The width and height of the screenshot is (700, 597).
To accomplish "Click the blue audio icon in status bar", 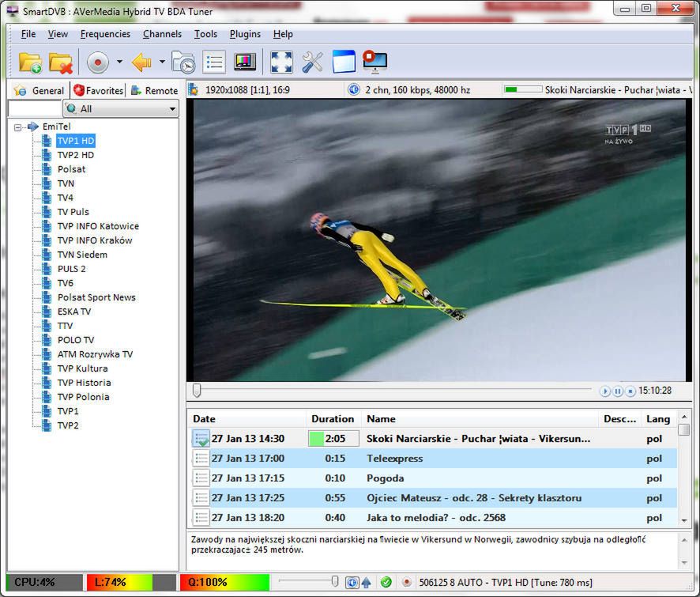I will pyautogui.click(x=352, y=582).
